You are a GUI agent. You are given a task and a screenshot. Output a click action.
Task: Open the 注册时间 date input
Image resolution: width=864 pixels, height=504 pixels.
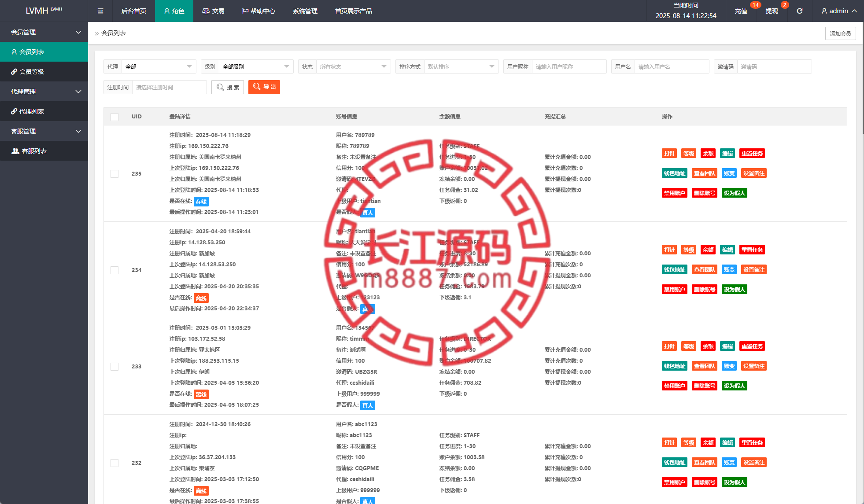pyautogui.click(x=170, y=87)
